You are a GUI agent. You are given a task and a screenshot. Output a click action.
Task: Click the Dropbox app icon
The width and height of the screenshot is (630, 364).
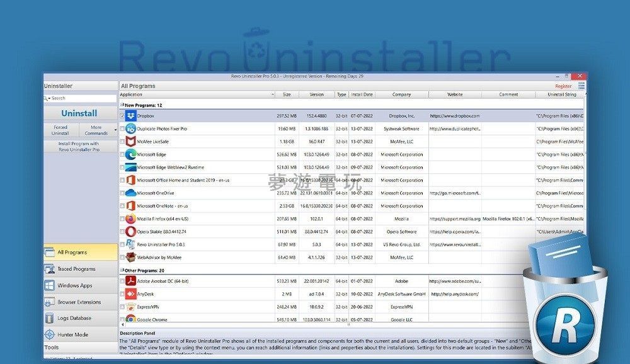point(130,116)
